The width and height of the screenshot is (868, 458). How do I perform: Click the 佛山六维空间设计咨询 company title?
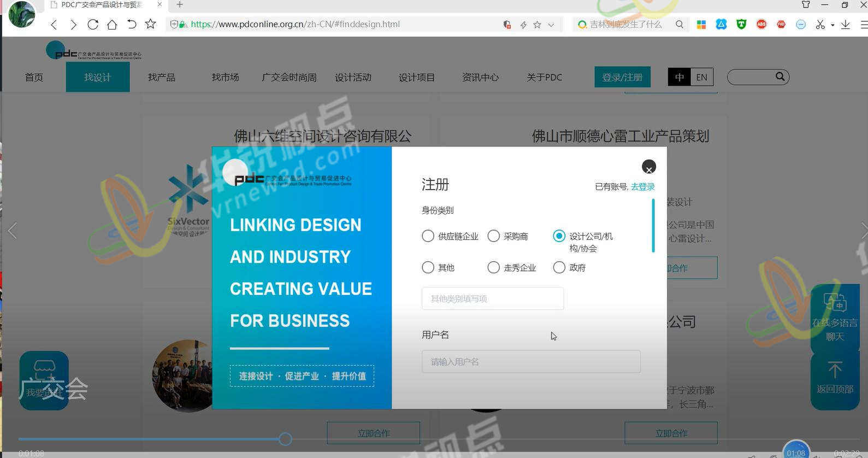323,136
